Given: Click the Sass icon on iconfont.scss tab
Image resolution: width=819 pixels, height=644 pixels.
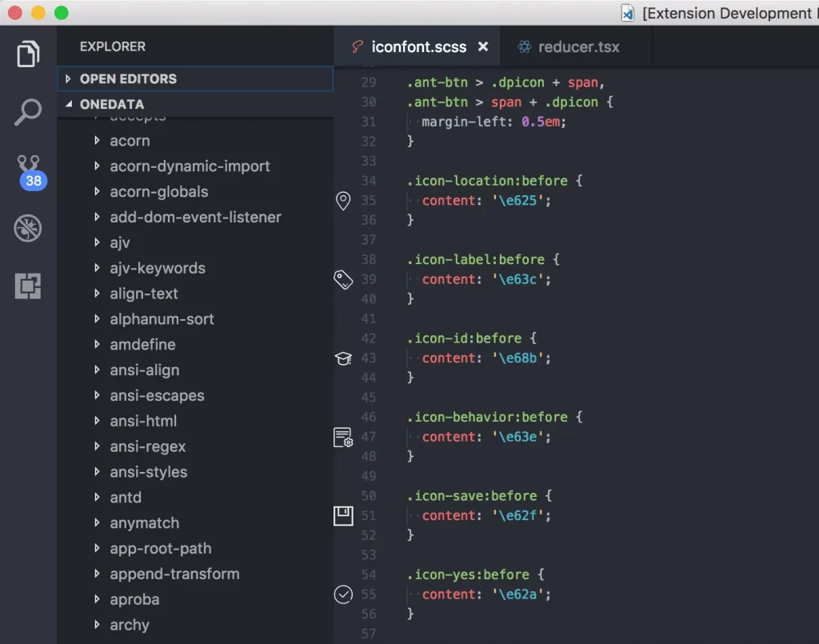Looking at the screenshot, I should (x=358, y=47).
